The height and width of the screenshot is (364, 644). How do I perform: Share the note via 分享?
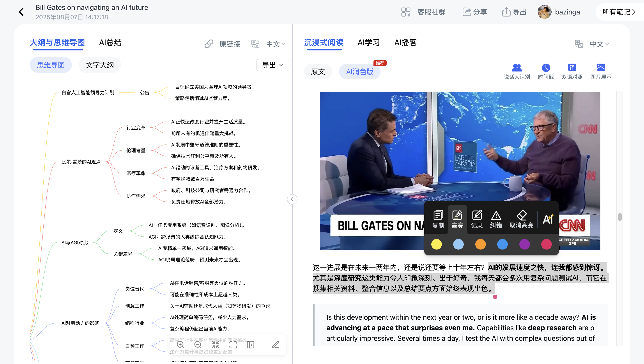(x=475, y=12)
